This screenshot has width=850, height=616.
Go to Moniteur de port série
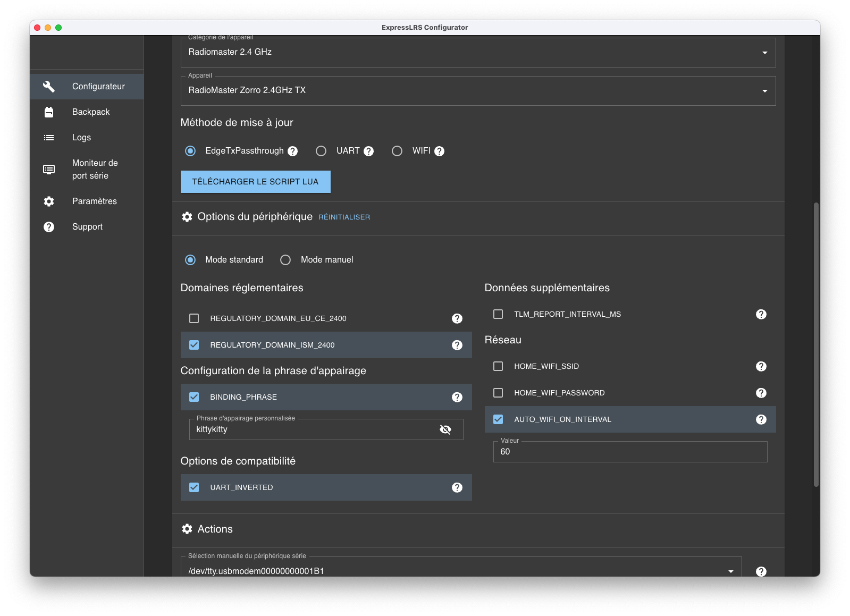click(x=87, y=169)
